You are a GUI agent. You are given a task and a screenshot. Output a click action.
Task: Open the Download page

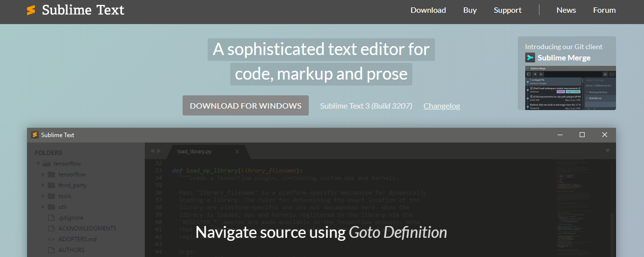pos(428,10)
